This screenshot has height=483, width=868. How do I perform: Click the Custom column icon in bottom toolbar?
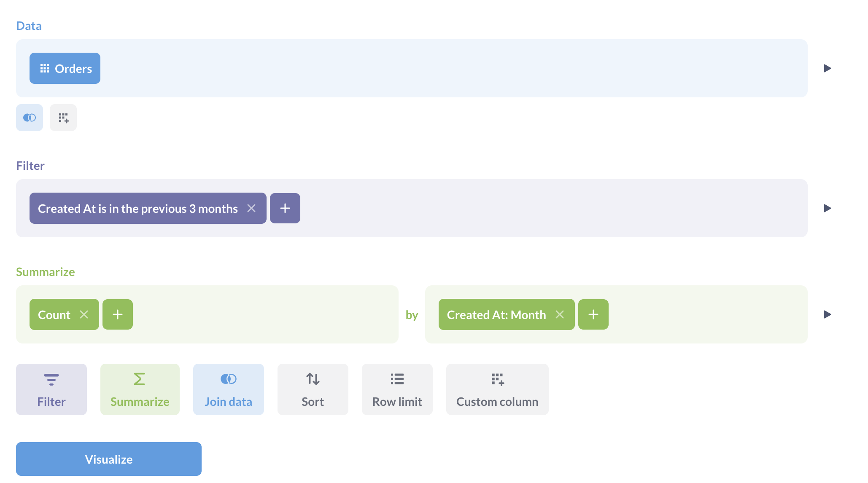pos(497,378)
